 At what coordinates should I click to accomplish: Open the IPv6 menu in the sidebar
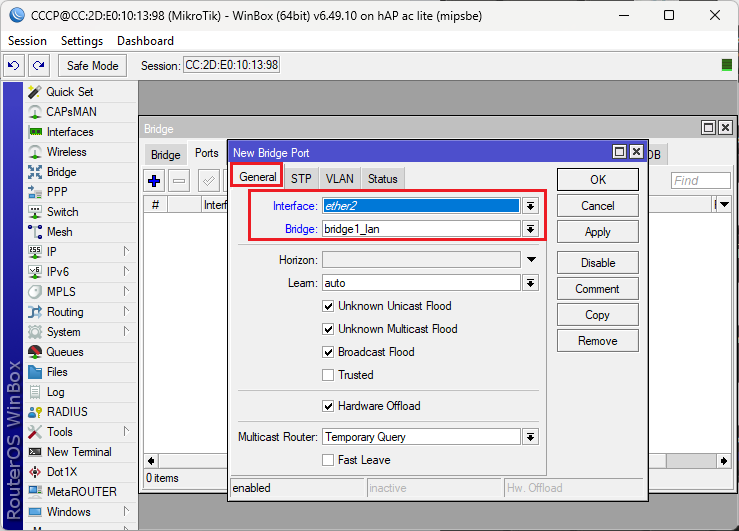point(57,272)
